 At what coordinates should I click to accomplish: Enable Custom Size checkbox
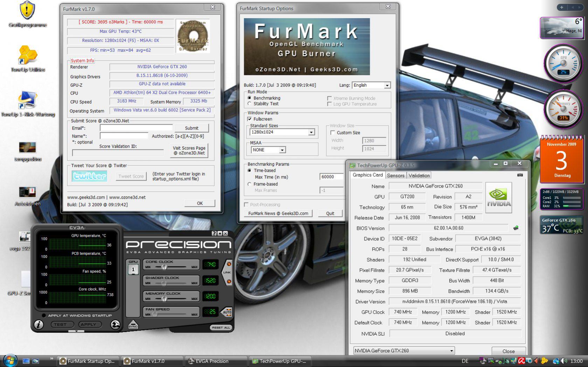[x=333, y=133]
